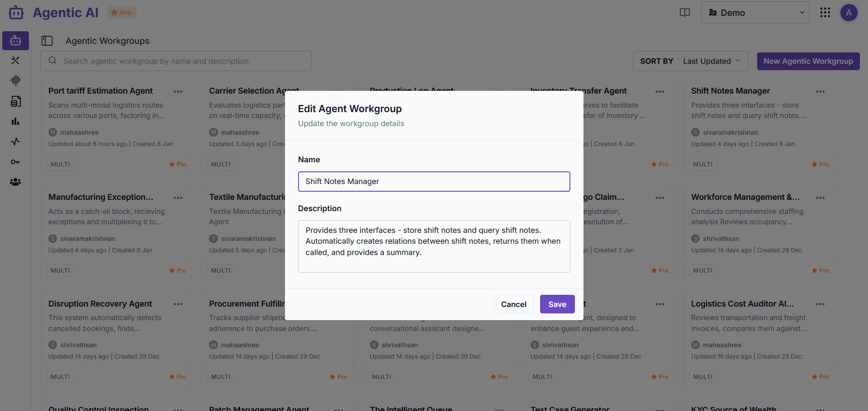Open the analytics bar chart icon

tap(15, 121)
